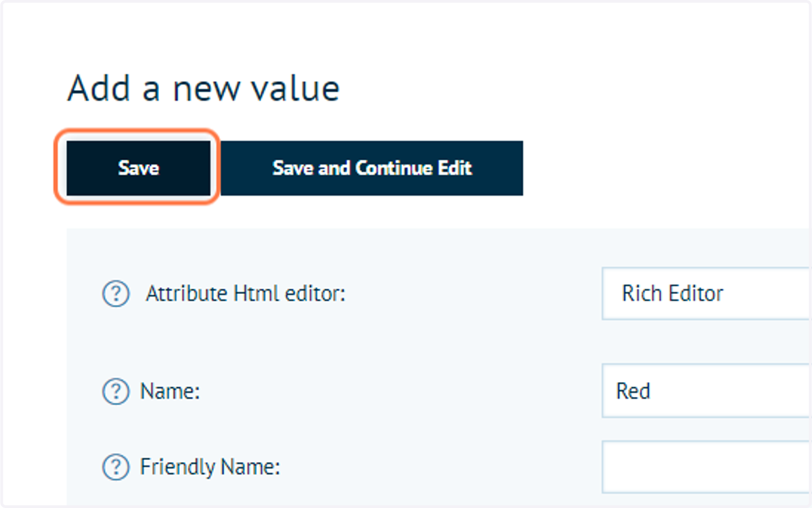
Task: Click Save and Continue Edit
Action: click(371, 168)
